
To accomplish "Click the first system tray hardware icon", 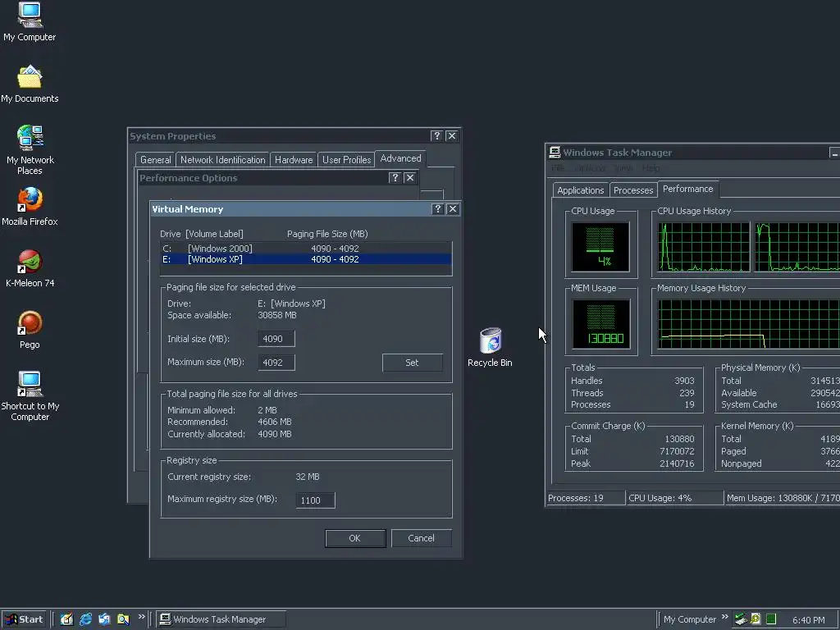I will coord(741,619).
